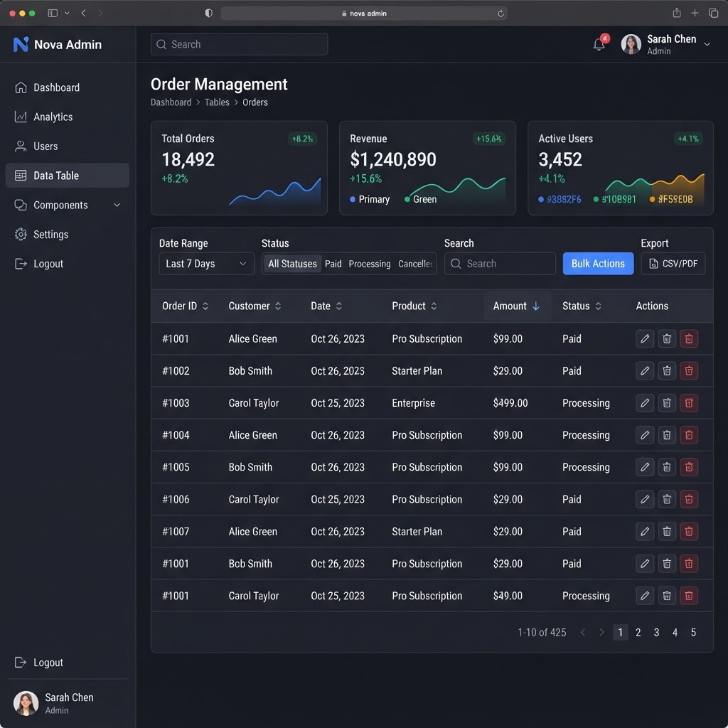
Task: Reload the page using the browser refresh icon
Action: [x=500, y=14]
